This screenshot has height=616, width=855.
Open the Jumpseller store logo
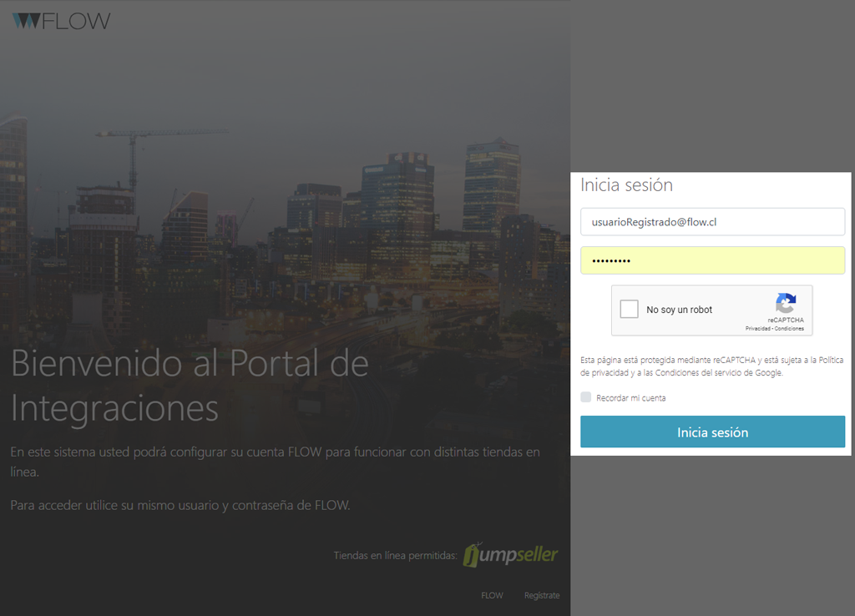pyautogui.click(x=510, y=555)
